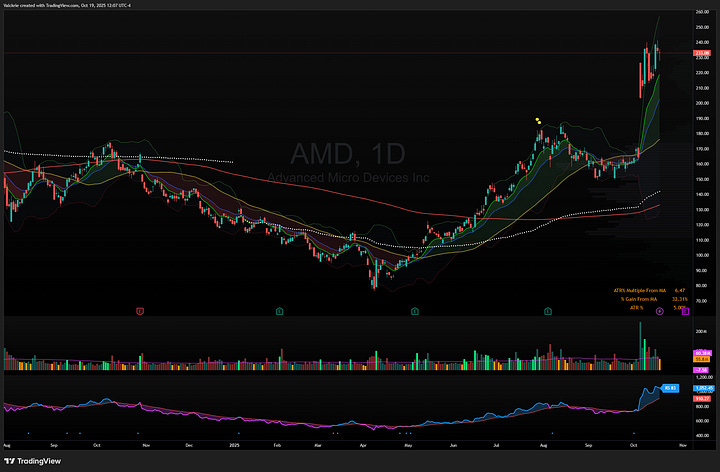
Task: Click the TradingView logo
Action: 32,461
